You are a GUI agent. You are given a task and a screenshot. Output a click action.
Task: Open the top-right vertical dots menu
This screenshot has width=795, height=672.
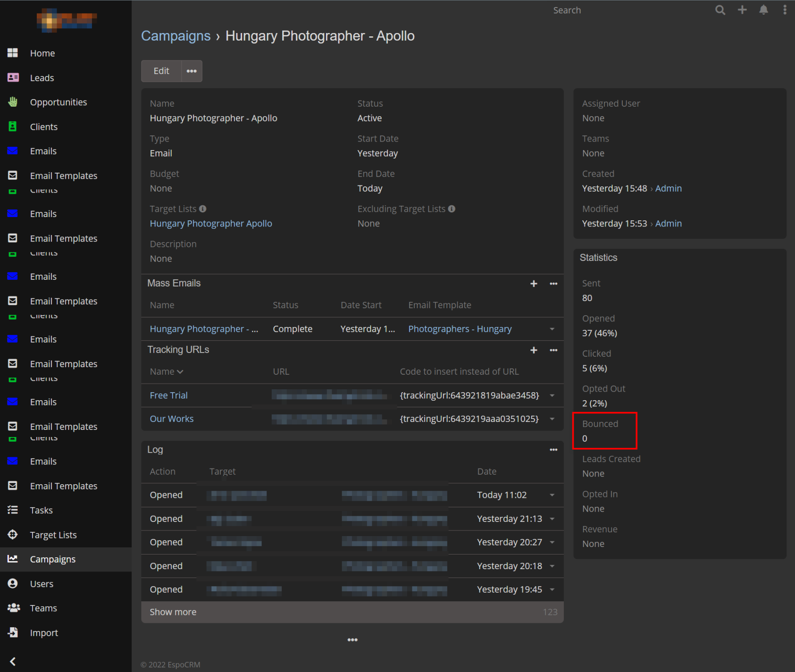[785, 10]
